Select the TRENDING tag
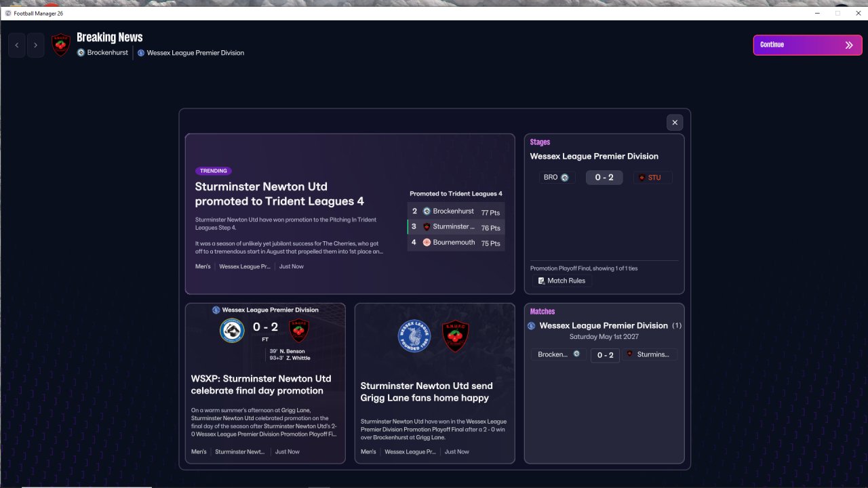This screenshot has width=868, height=488. click(214, 171)
